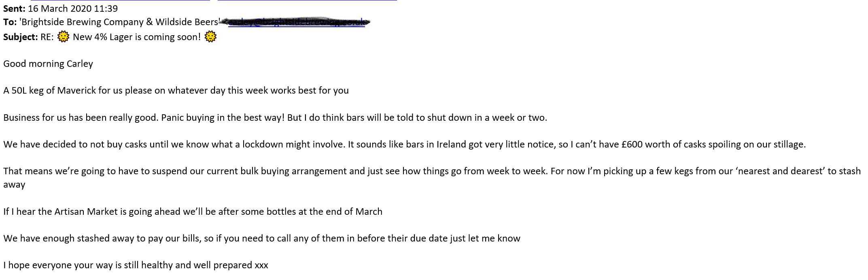
Task: Click the "Subject:" field label
Action: [x=20, y=37]
